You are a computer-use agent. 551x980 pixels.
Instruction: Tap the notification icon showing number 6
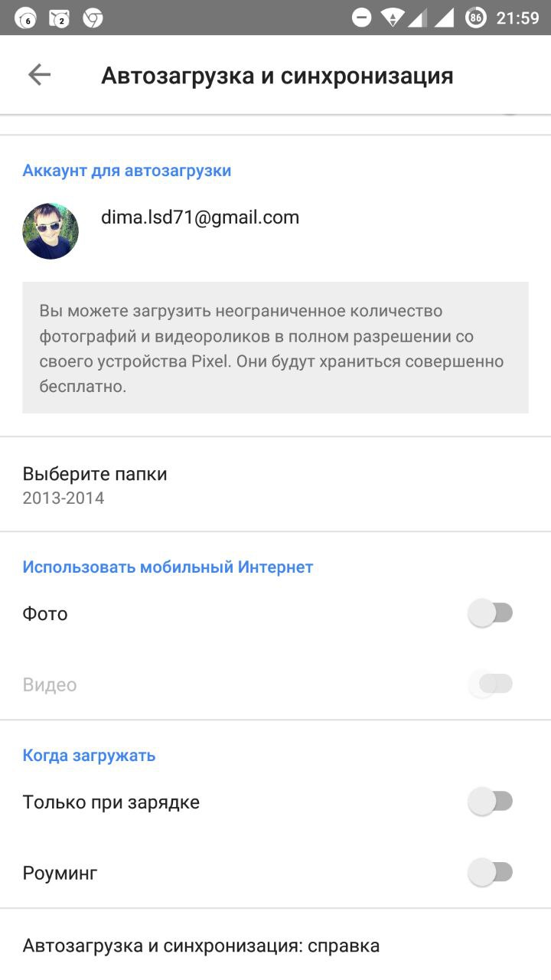pos(25,18)
